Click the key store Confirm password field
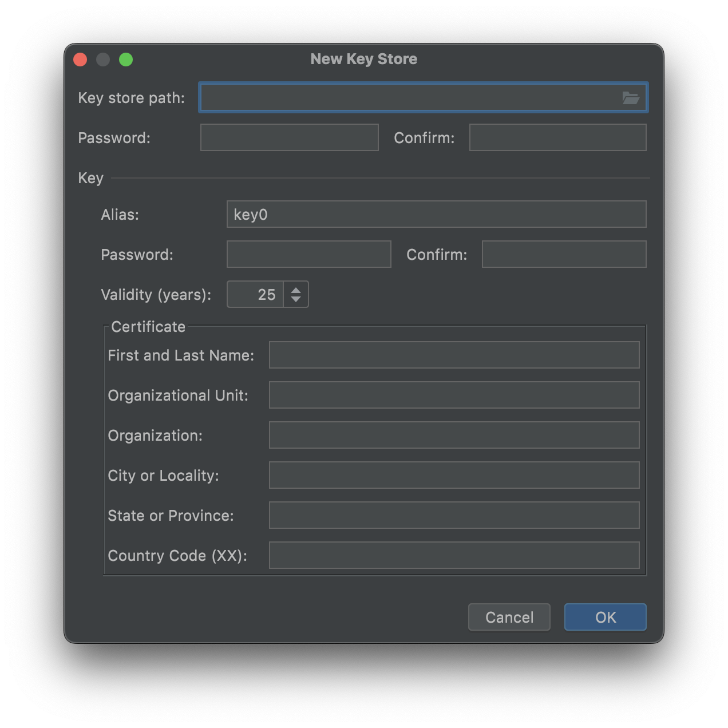This screenshot has height=728, width=728. click(x=558, y=137)
